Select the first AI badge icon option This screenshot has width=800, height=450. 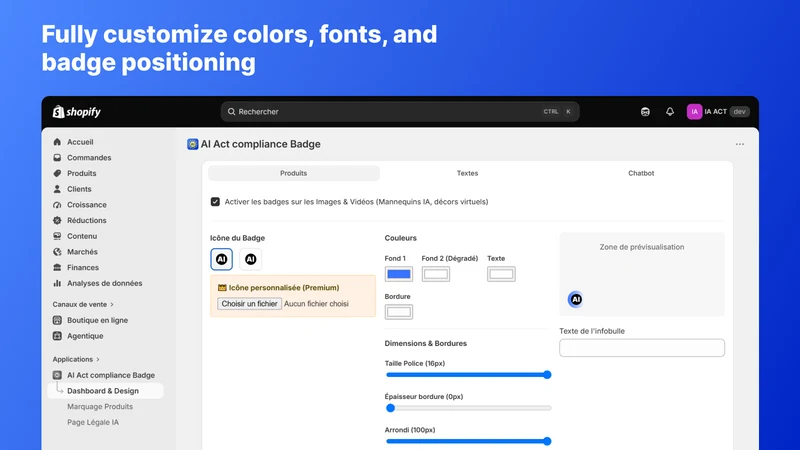click(221, 259)
